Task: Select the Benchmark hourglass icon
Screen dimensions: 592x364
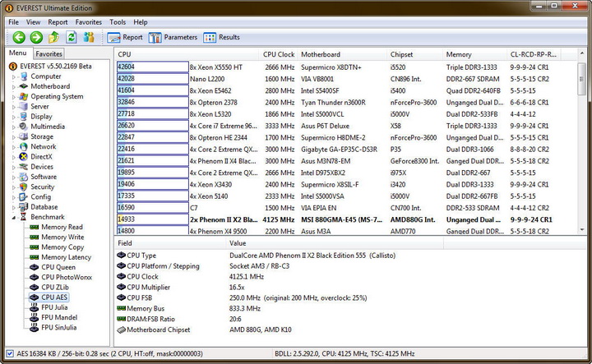Action: 24,217
